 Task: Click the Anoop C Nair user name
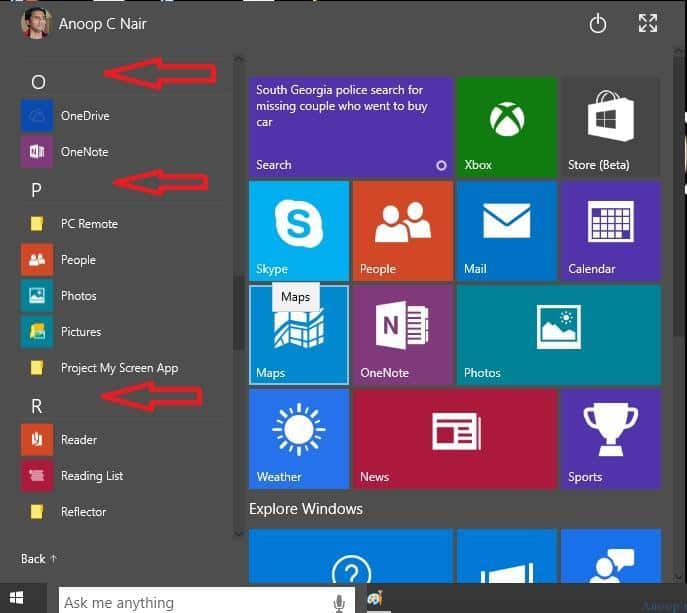(x=103, y=24)
